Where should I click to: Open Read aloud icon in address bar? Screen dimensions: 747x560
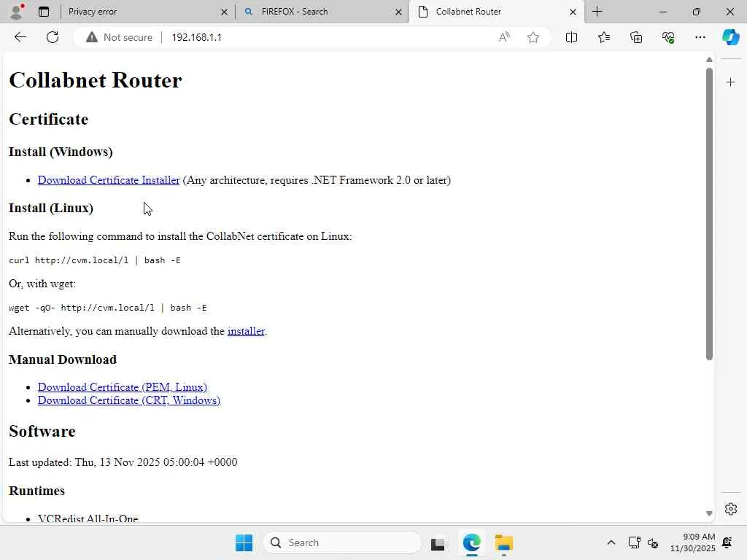(504, 37)
